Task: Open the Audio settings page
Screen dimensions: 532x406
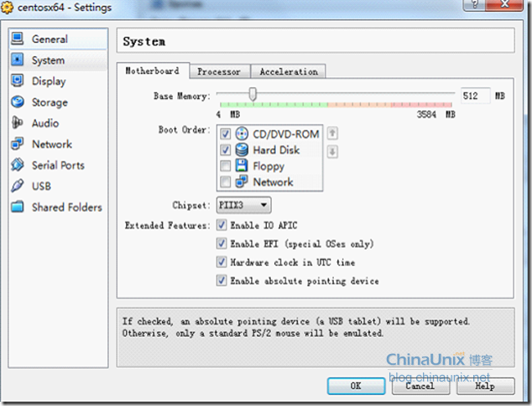Action: click(58, 123)
